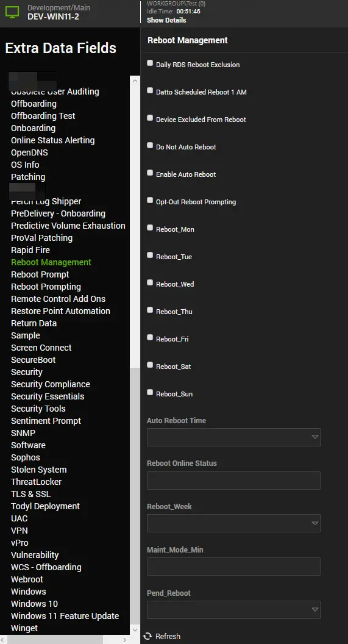The height and width of the screenshot is (644, 348).
Task: Expand the Reboot_Week dropdown
Action: [x=233, y=523]
